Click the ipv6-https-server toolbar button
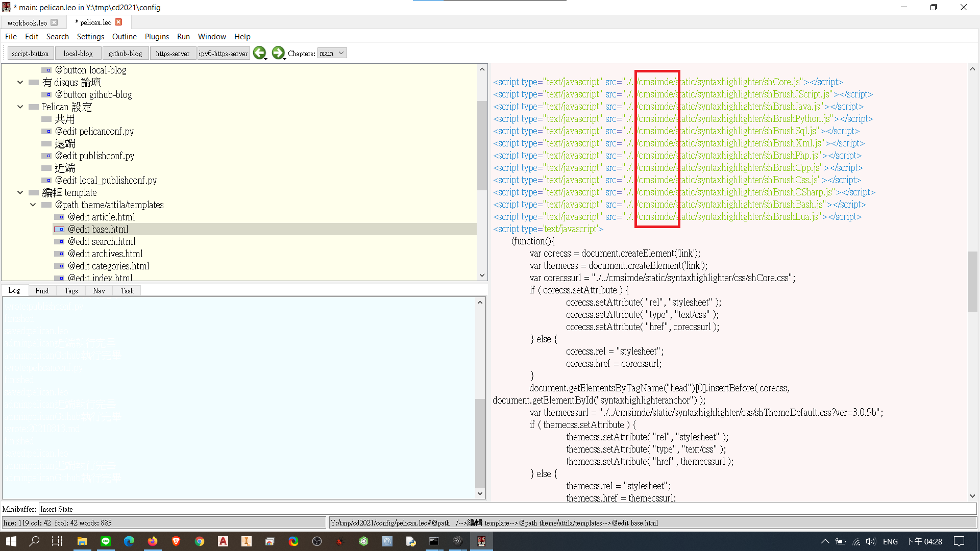This screenshot has height=551, width=980. [x=223, y=53]
